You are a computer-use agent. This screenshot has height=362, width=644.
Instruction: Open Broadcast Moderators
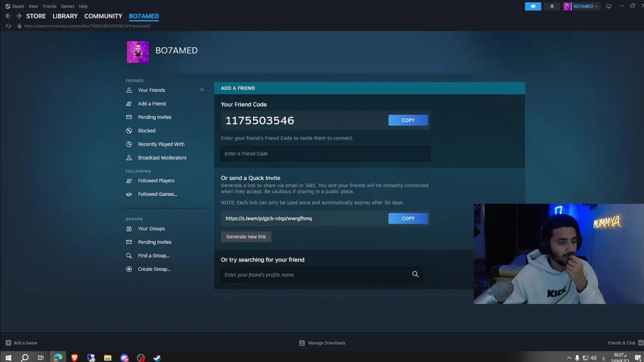tap(162, 158)
